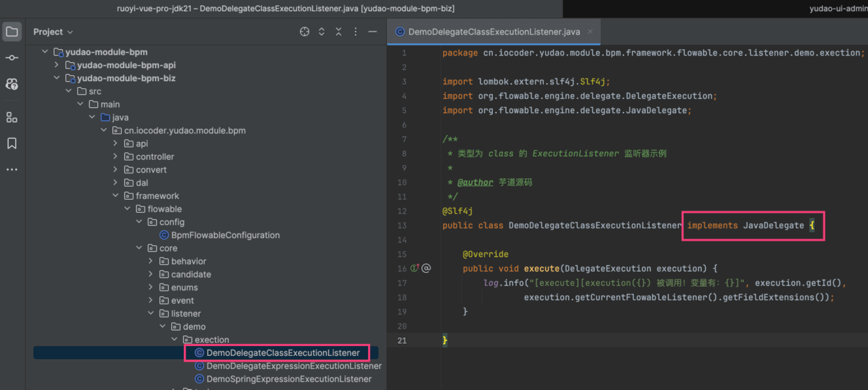
Task: Click Select Opened File crosshair icon
Action: coord(305,32)
